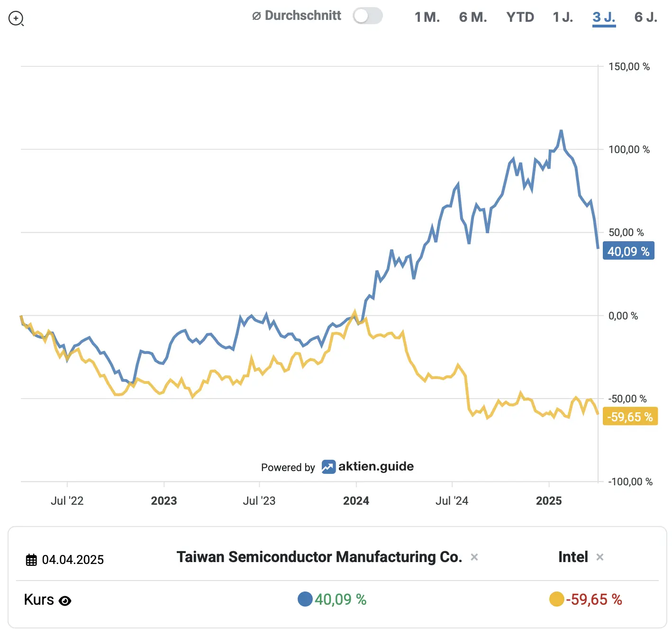The height and width of the screenshot is (636, 672).
Task: Click the yellow -59,65 % chart label
Action: (630, 417)
